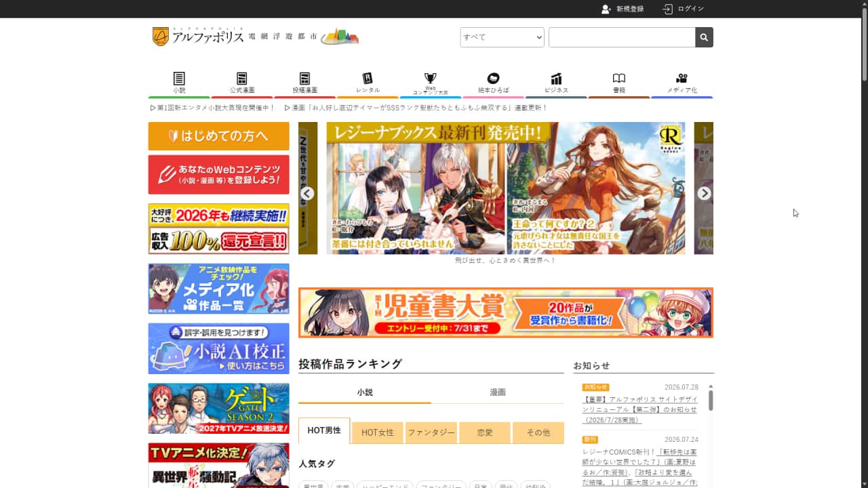Open the レジーナCOMICS新刊 notice link

pyautogui.click(x=640, y=468)
